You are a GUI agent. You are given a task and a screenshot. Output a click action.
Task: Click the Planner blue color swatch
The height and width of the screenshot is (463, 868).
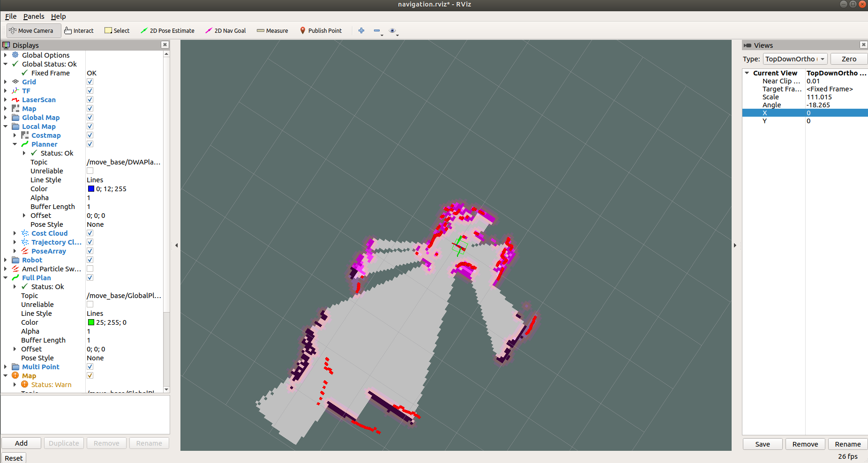click(x=91, y=188)
